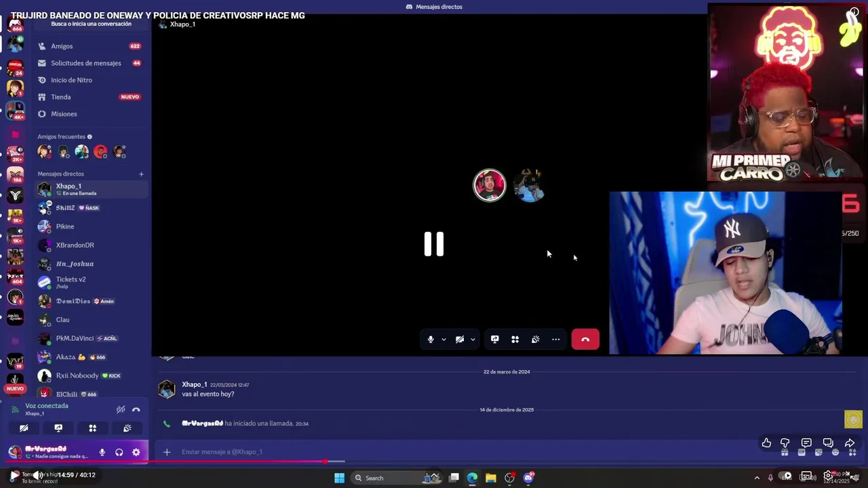Expand the camera options arrow
This screenshot has height=488, width=868.
pyautogui.click(x=473, y=340)
